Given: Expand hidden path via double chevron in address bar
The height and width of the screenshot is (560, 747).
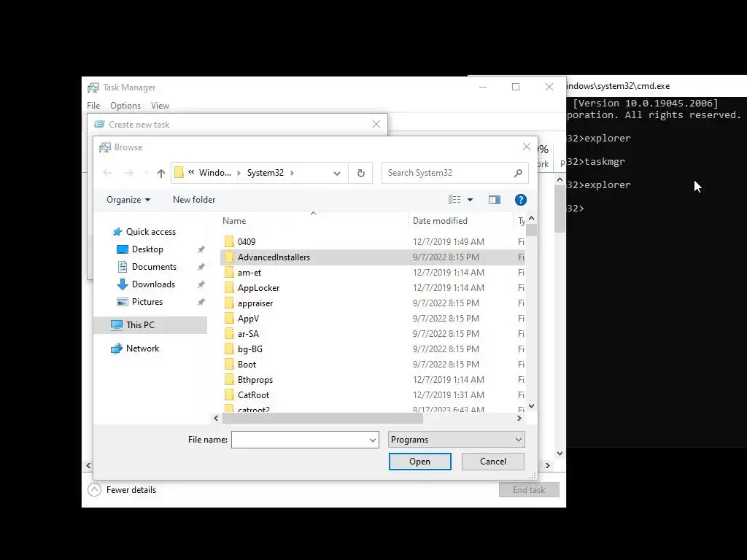Looking at the screenshot, I should 191,173.
